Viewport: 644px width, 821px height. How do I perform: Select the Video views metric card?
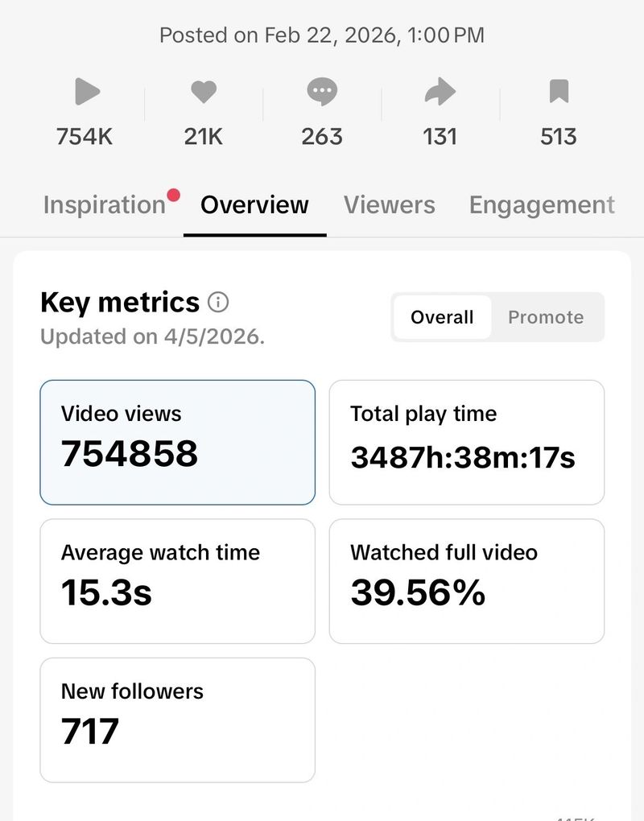tap(177, 442)
